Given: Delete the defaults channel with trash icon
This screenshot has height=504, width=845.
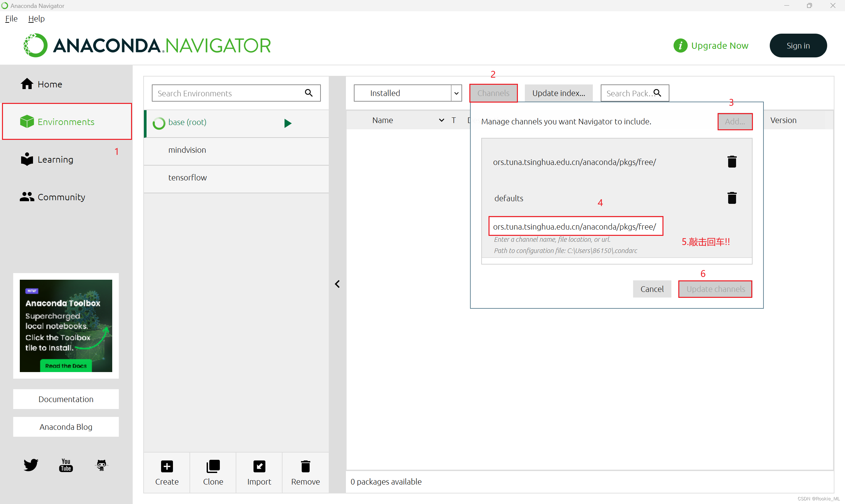Looking at the screenshot, I should pos(732,198).
